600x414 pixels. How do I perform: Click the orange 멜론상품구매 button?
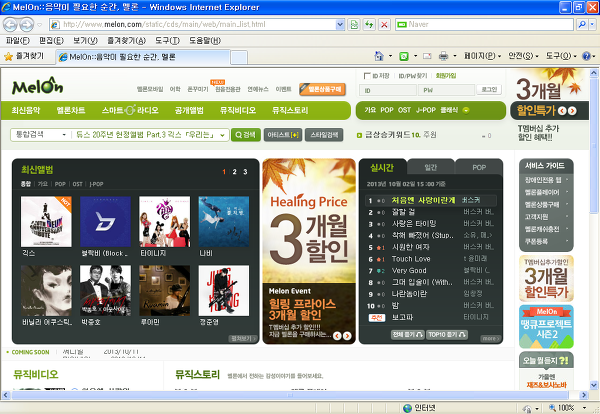coord(323,89)
